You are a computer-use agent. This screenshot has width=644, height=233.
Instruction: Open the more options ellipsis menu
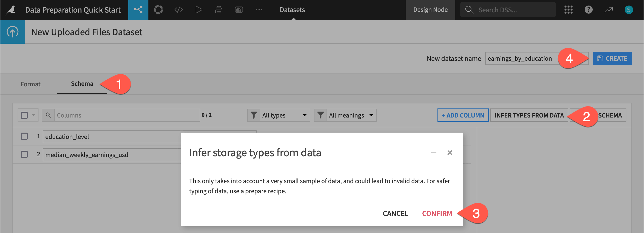(x=259, y=10)
